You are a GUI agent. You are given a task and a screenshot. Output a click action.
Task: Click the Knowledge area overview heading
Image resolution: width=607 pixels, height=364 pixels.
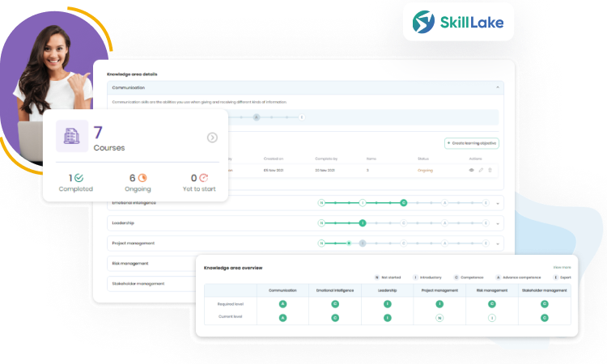click(233, 268)
